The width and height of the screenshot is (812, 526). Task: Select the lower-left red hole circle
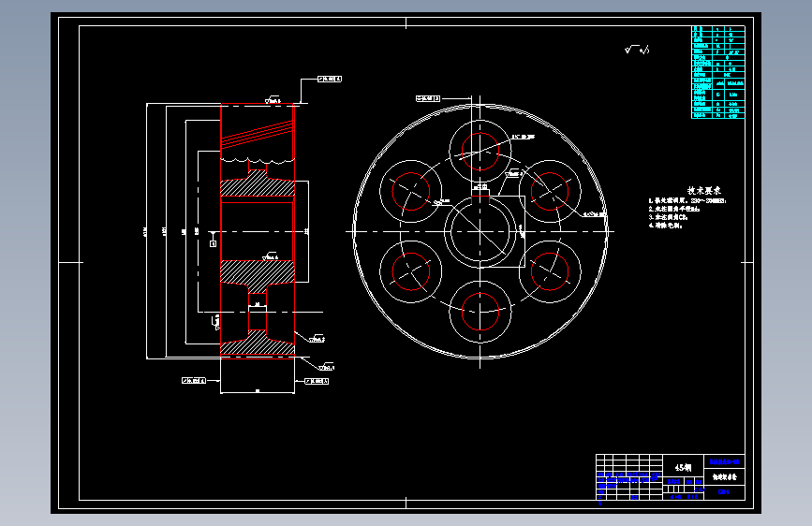(410, 271)
